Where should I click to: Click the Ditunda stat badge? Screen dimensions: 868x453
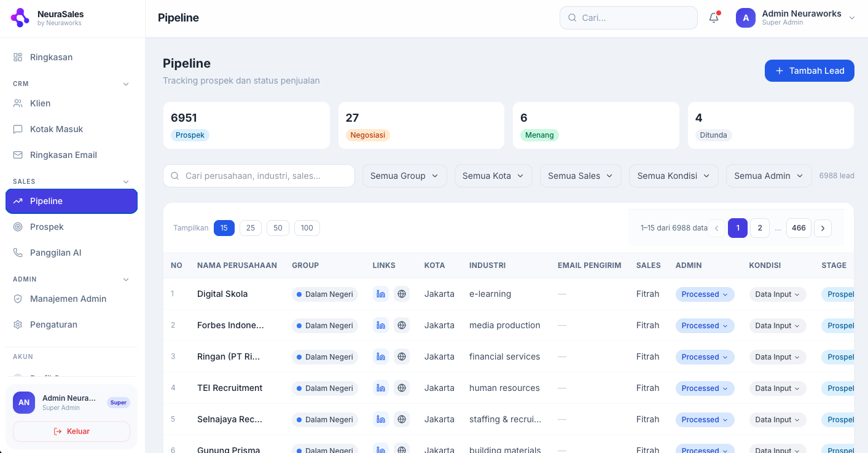pyautogui.click(x=713, y=135)
